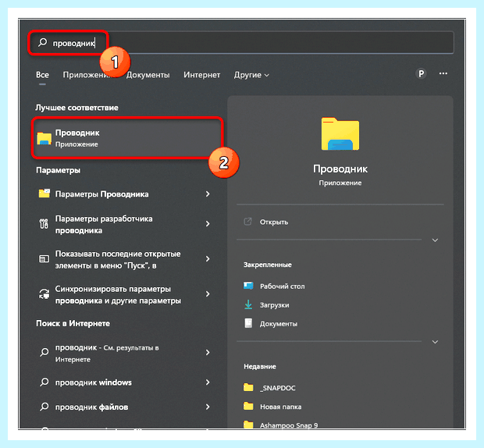Click search icon beside "проводник windows"
The image size is (484, 448).
[x=44, y=382]
